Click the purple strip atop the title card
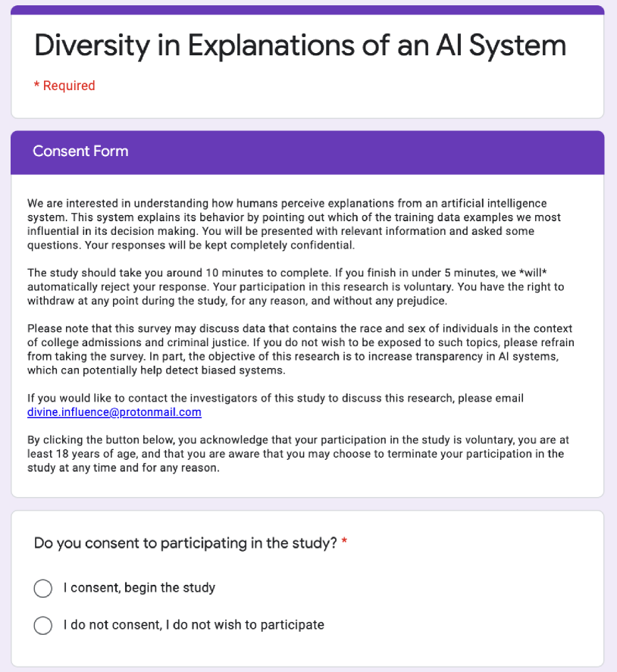This screenshot has width=617, height=672. [308, 10]
